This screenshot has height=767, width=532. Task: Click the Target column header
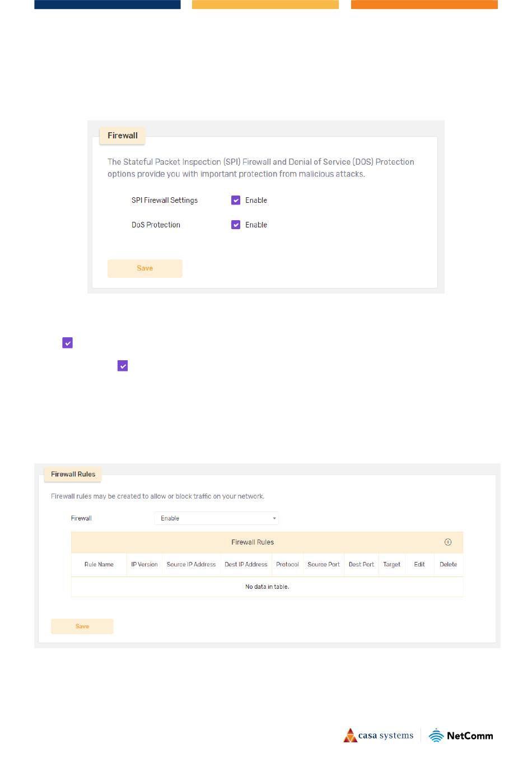(x=391, y=564)
